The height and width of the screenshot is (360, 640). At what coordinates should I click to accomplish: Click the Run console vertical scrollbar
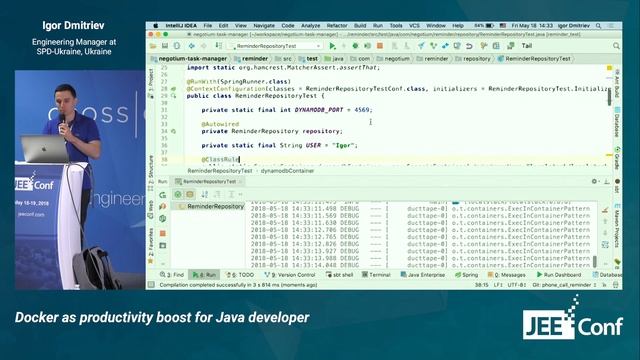point(595,261)
